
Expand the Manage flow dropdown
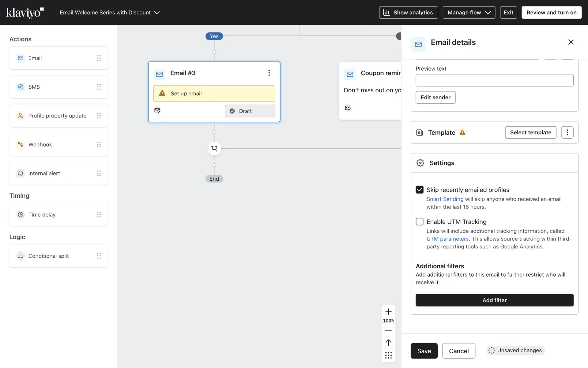click(x=469, y=13)
